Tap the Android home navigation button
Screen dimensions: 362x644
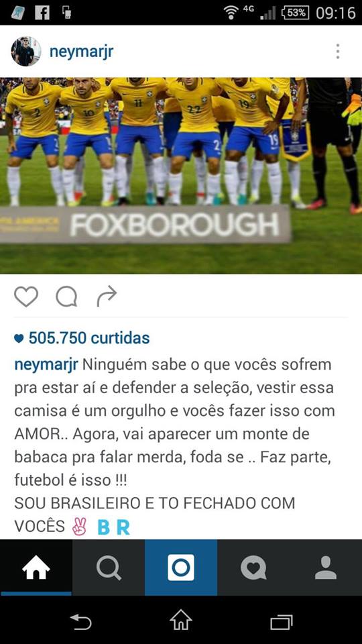pos(181,621)
